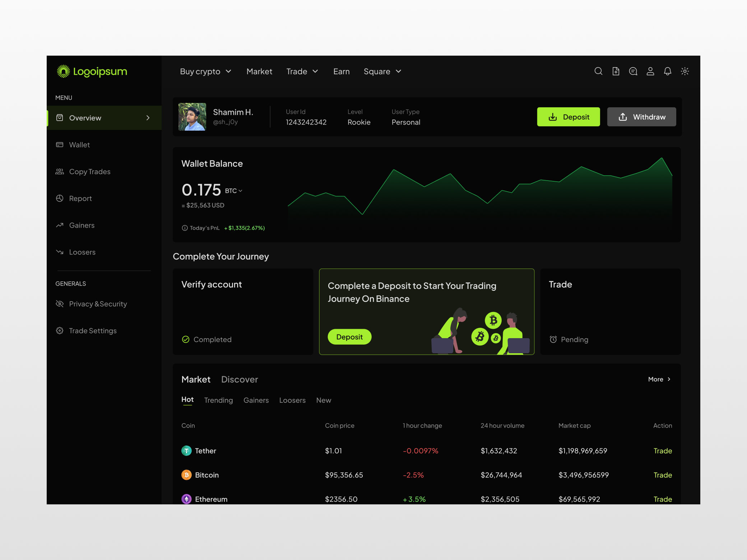747x560 pixels.
Task: Open the search icon in top bar
Action: (598, 71)
